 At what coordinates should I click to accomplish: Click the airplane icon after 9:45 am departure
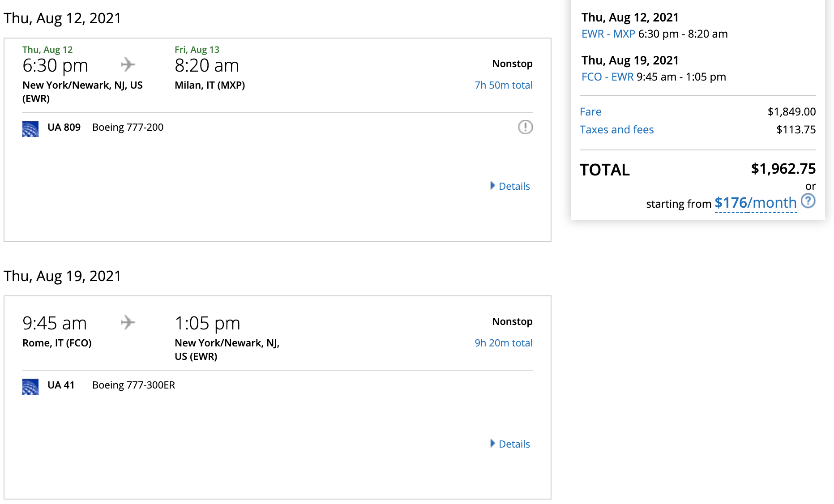128,322
